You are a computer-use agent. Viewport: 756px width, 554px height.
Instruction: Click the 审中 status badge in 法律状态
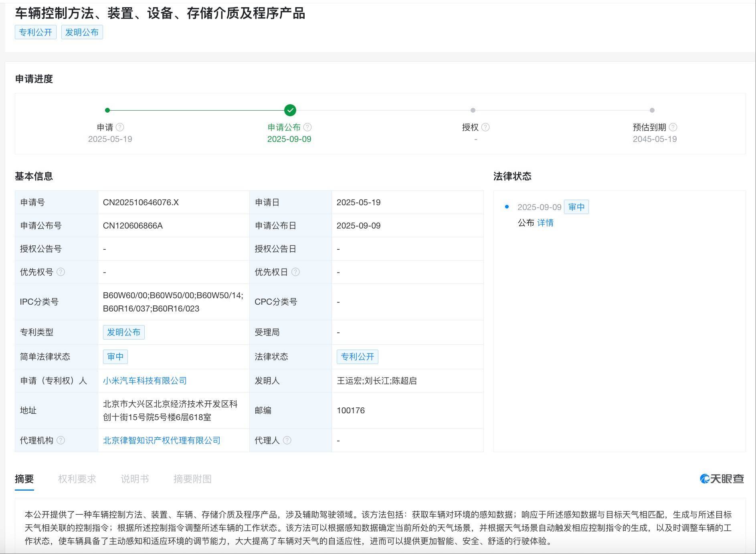576,207
